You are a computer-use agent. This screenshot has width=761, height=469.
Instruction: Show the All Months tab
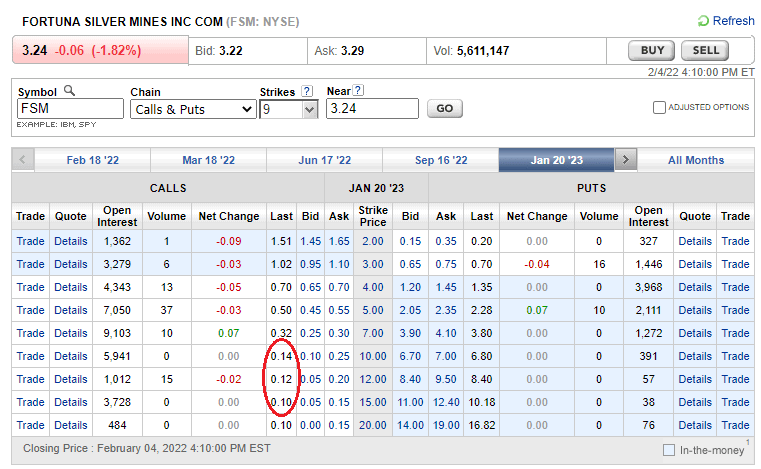point(695,160)
